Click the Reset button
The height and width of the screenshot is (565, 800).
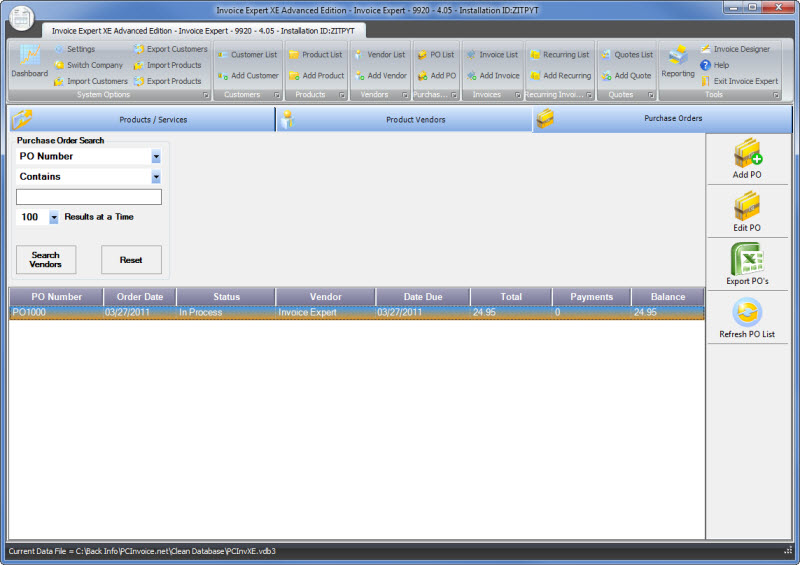tap(131, 260)
